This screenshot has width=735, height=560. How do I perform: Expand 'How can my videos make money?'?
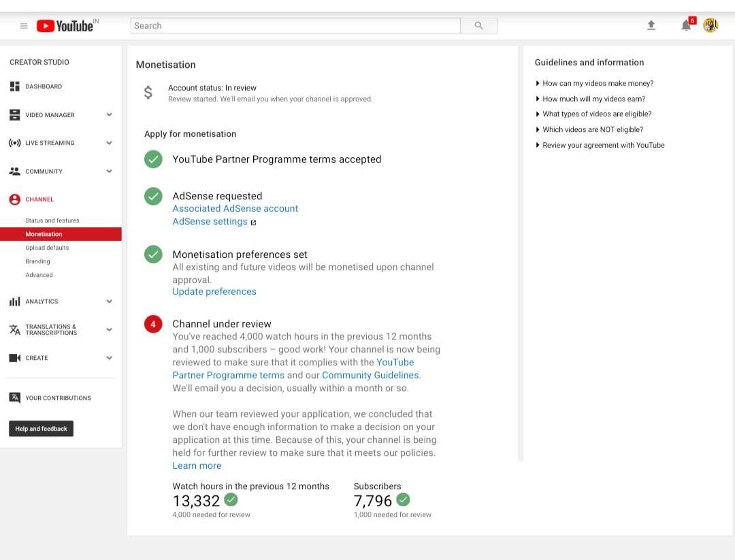tap(594, 83)
